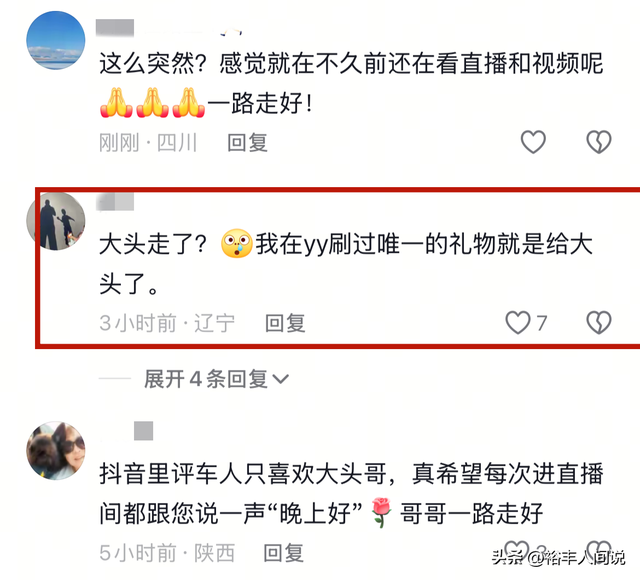Reply to the 辽宁 comment
Image resolution: width=640 pixels, height=580 pixels.
click(x=285, y=323)
